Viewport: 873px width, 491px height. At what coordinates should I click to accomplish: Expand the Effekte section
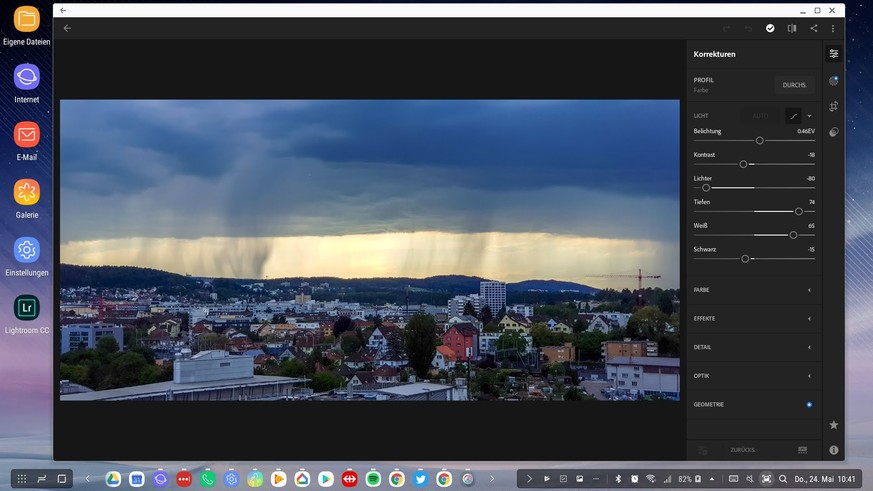[x=809, y=319]
